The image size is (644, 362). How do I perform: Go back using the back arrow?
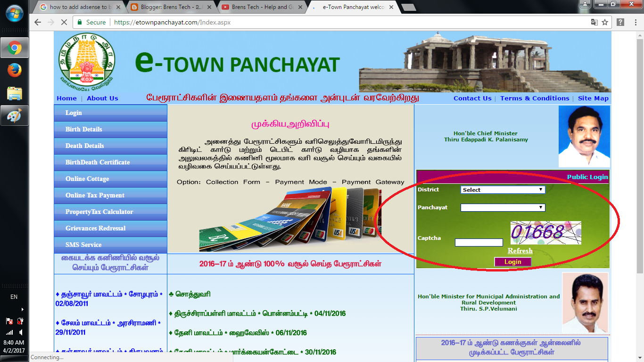pos(37,22)
